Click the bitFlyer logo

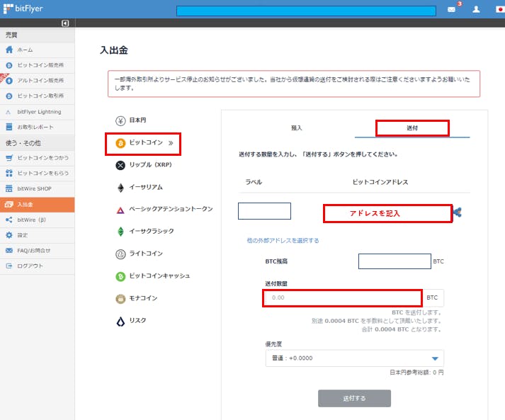pyautogui.click(x=23, y=8)
